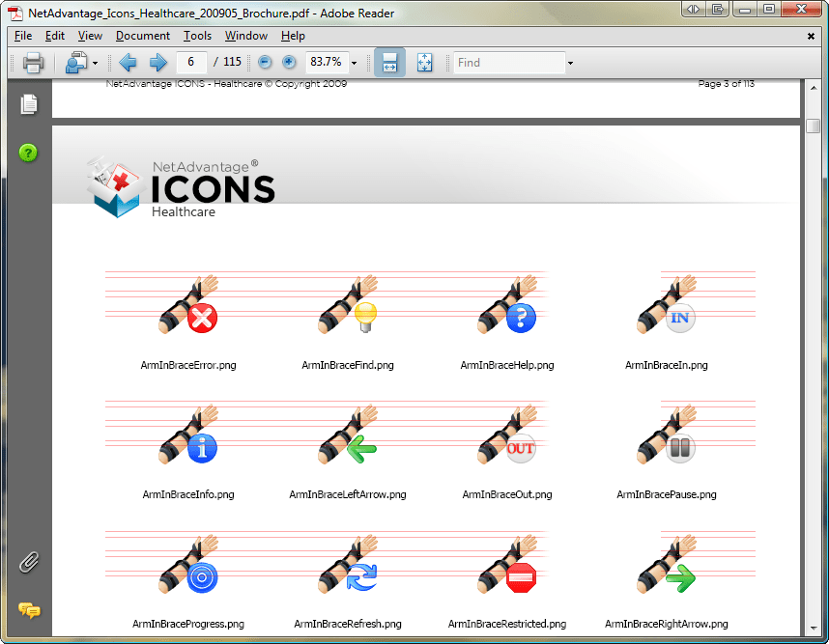Toggle fit width scrolling mode
The width and height of the screenshot is (829, 644).
[x=389, y=63]
